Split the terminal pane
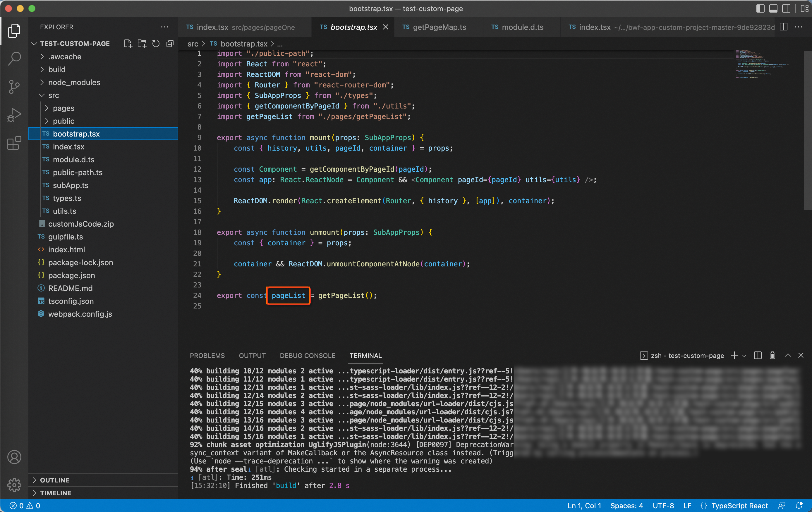The height and width of the screenshot is (512, 812). point(758,355)
